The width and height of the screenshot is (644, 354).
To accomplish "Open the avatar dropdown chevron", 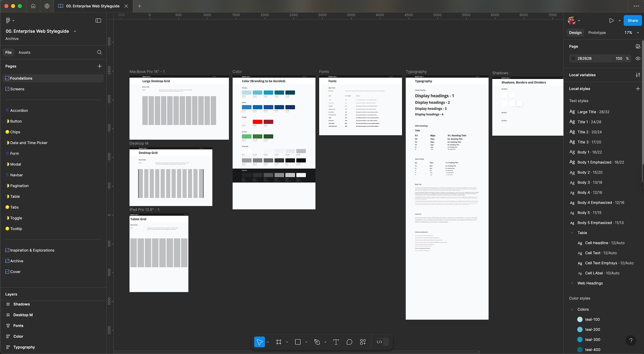I will coord(579,20).
